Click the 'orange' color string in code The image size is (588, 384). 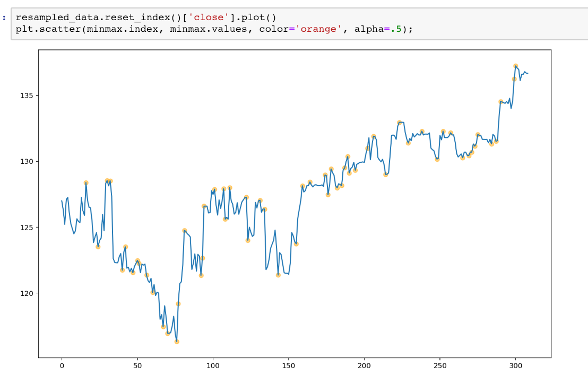point(318,29)
